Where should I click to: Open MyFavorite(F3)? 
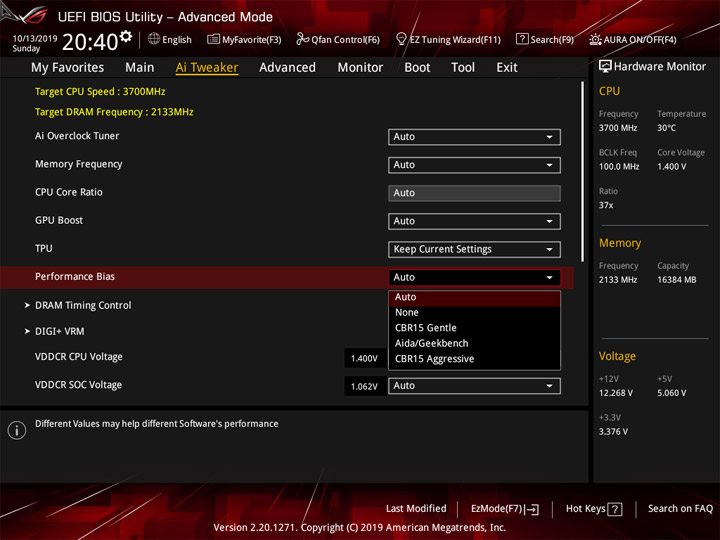click(x=244, y=39)
